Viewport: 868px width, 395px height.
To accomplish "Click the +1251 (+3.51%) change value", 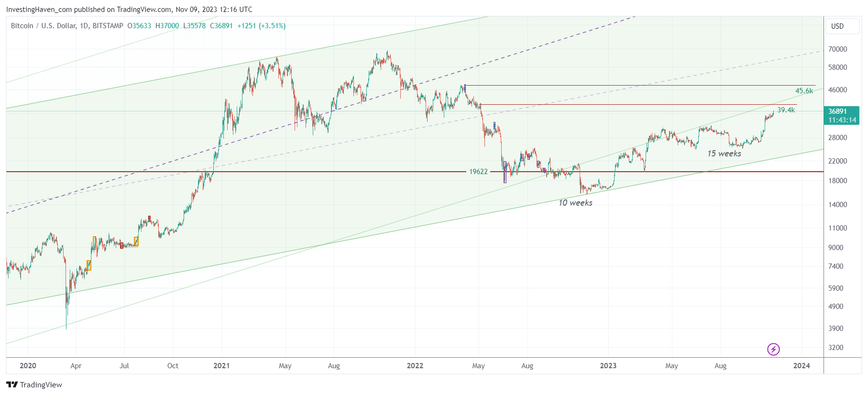I will 262,26.
